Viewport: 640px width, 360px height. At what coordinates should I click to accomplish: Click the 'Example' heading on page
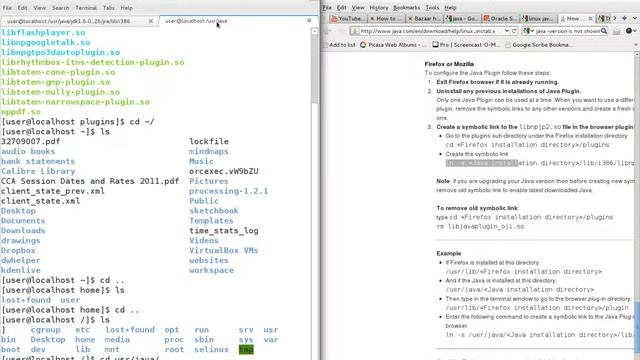[x=449, y=253]
